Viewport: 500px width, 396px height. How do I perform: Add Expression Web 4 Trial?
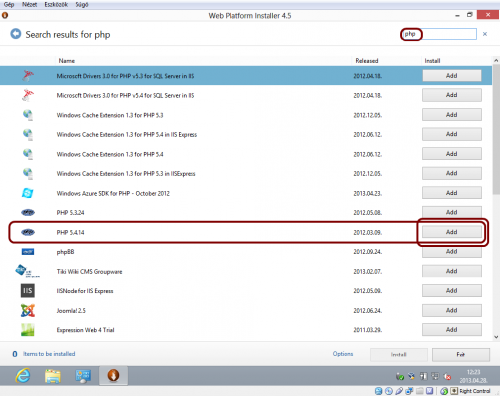tap(452, 329)
